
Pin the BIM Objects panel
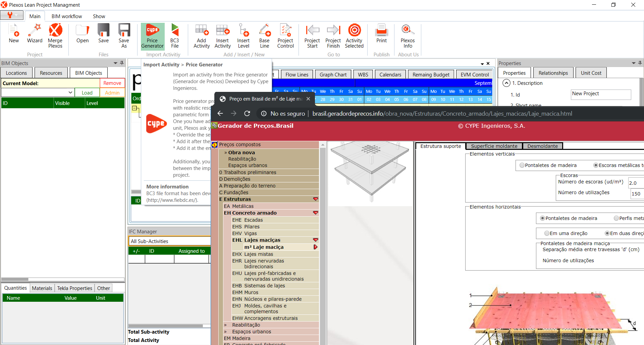pyautogui.click(x=122, y=63)
